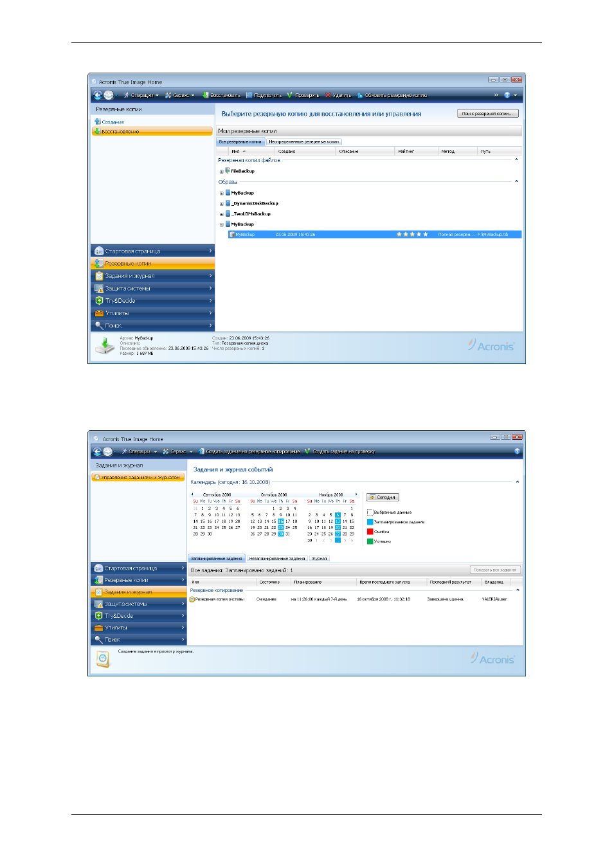Open Защита системы in second window navigation
This screenshot has width=614, height=868.
click(138, 604)
